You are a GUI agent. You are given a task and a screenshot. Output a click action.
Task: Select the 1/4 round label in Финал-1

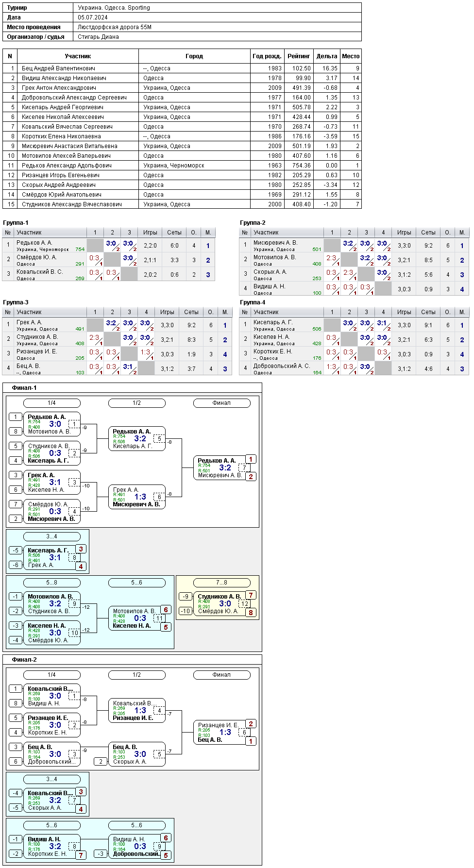[x=52, y=403]
